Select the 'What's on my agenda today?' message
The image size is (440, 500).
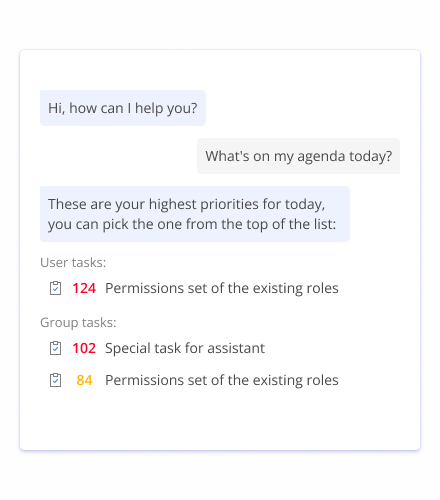[x=298, y=156]
